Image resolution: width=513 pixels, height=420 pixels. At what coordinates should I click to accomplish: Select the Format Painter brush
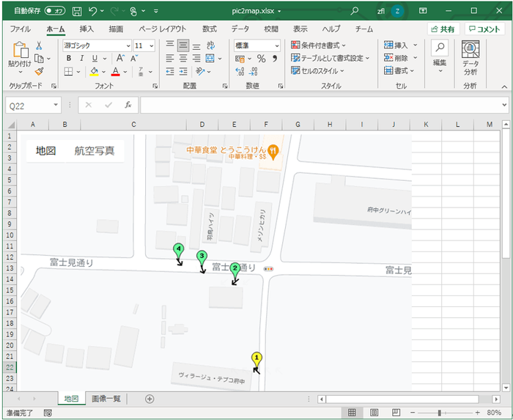[39, 71]
